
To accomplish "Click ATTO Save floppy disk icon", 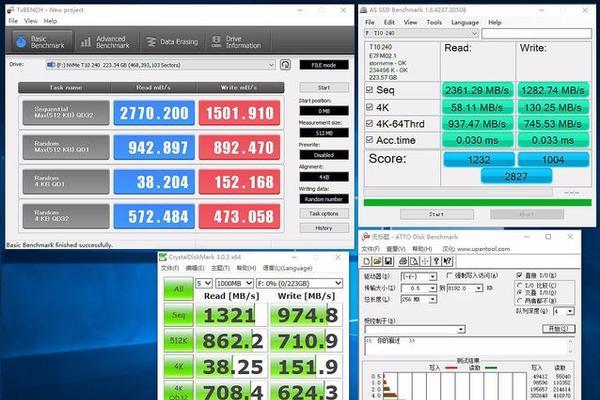I will coord(388,261).
